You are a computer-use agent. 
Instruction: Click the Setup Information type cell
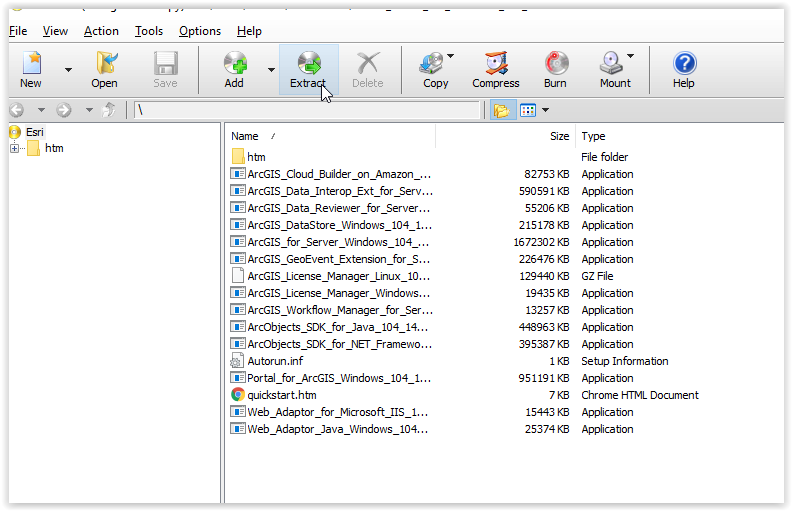coord(625,361)
